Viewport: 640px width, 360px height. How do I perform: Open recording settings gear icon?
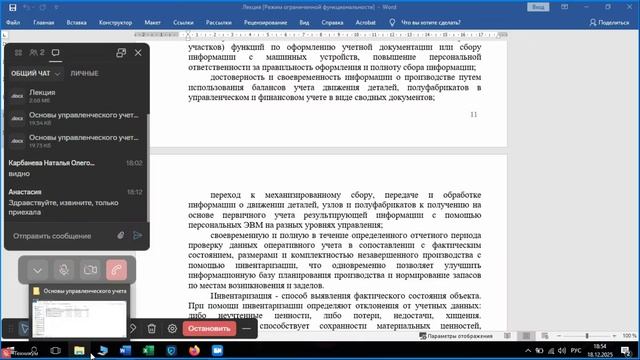coord(172,329)
